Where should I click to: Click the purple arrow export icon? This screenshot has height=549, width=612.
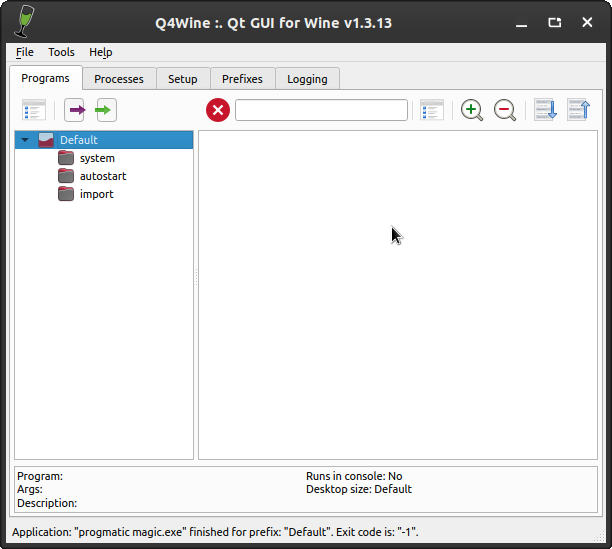click(75, 110)
